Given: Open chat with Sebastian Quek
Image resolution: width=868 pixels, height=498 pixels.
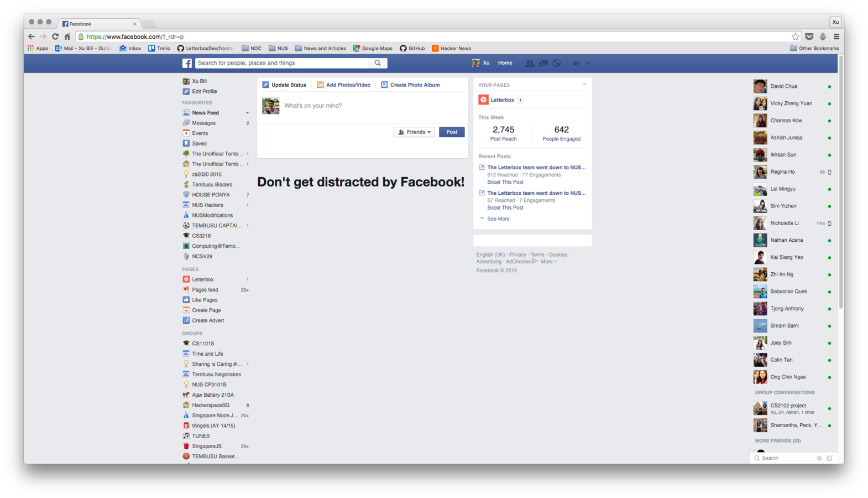Looking at the screenshot, I should 792,292.
